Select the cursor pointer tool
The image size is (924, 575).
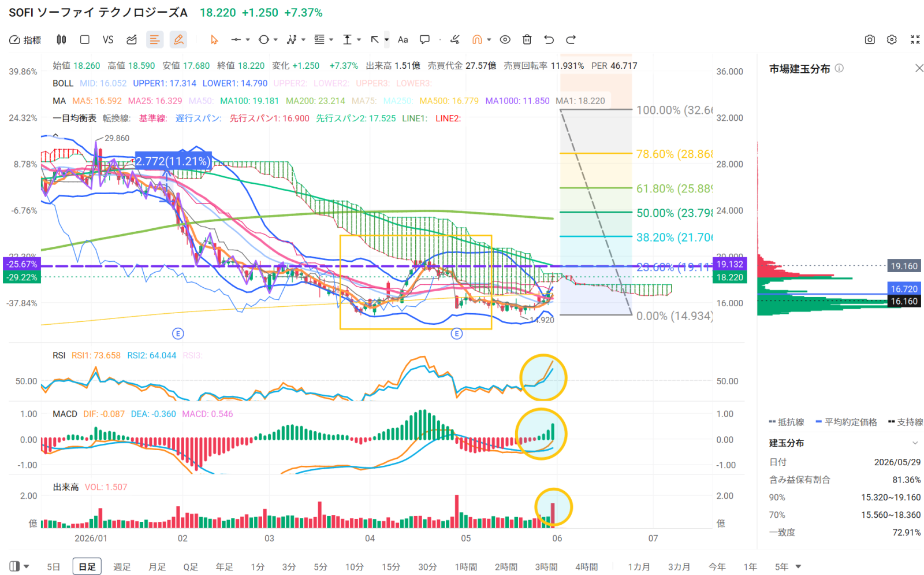click(x=214, y=39)
